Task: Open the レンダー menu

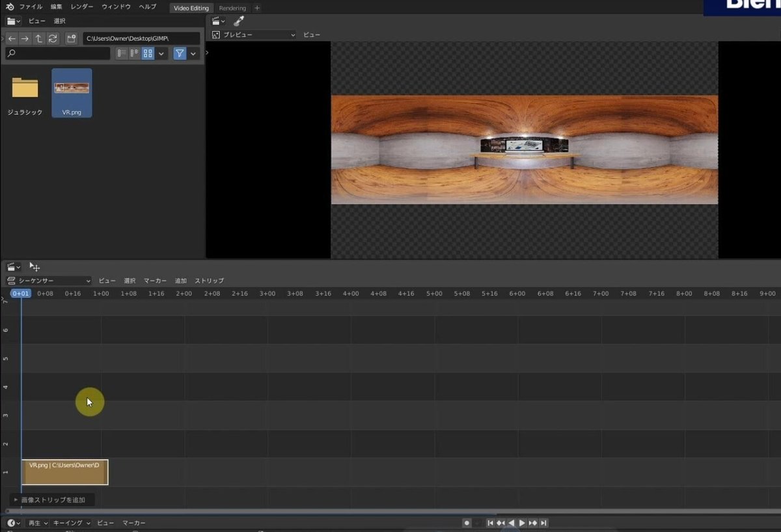Action: (82, 7)
